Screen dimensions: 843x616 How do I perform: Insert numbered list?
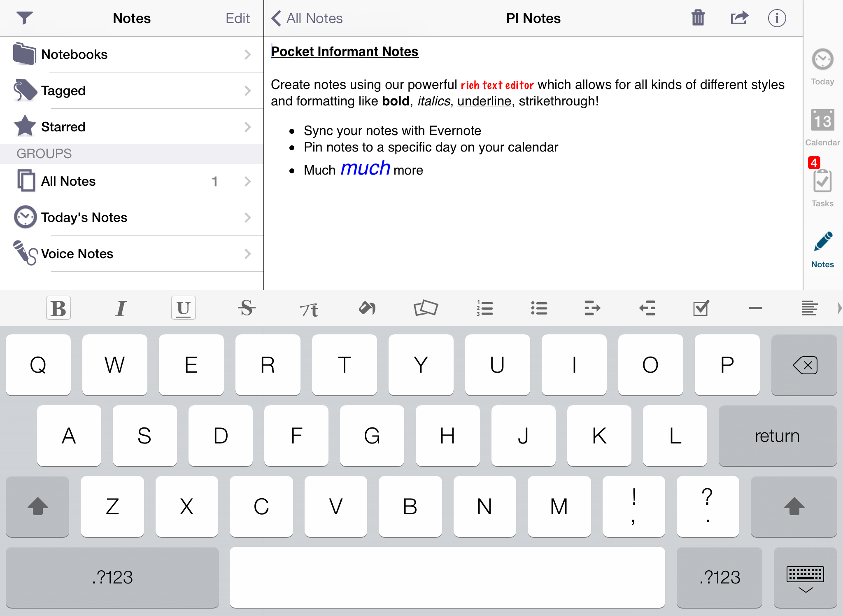(485, 308)
